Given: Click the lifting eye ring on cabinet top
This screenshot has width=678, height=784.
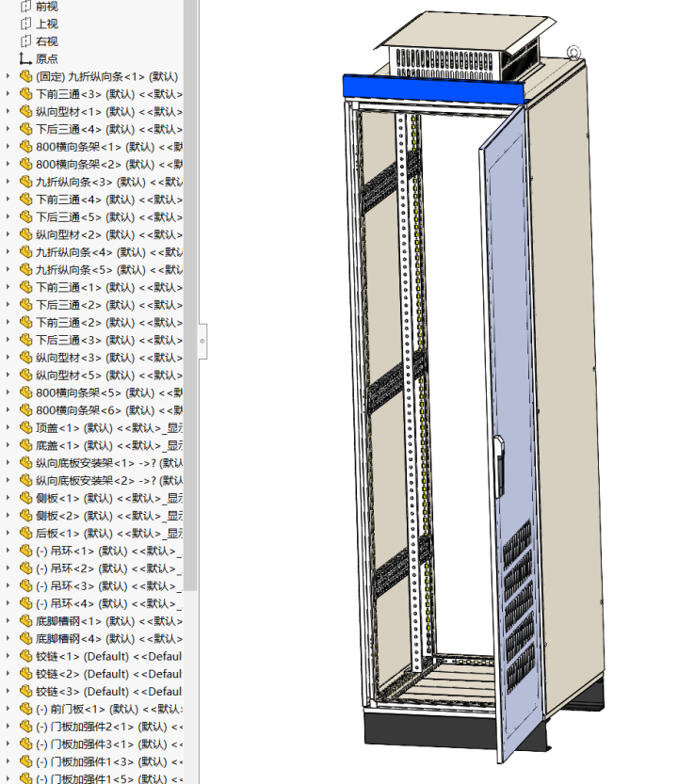Looking at the screenshot, I should [573, 52].
